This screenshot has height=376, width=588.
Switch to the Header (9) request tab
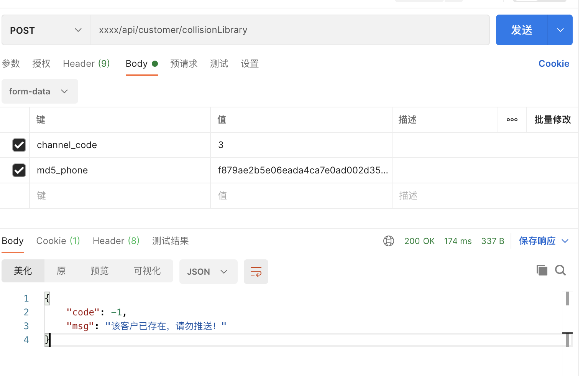pyautogui.click(x=86, y=64)
